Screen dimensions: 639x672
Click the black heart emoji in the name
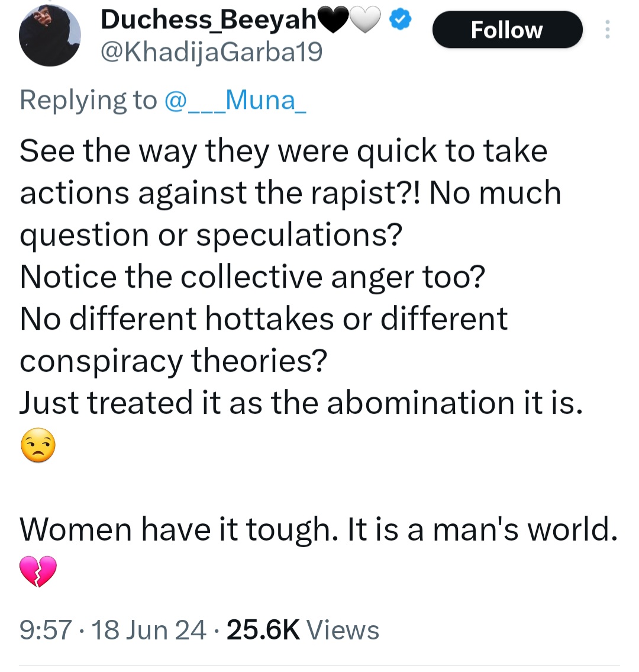point(334,21)
